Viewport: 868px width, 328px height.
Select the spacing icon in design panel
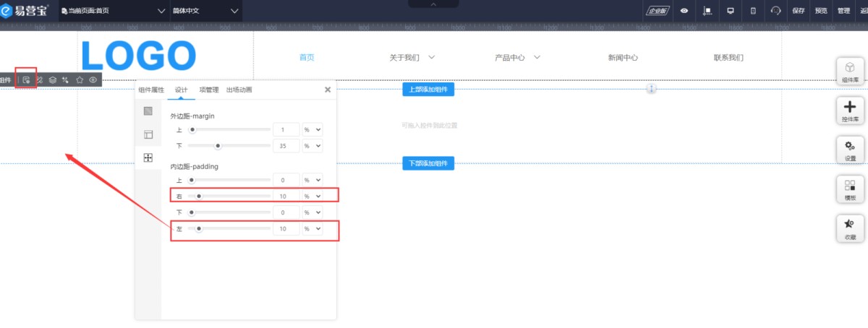click(x=148, y=157)
